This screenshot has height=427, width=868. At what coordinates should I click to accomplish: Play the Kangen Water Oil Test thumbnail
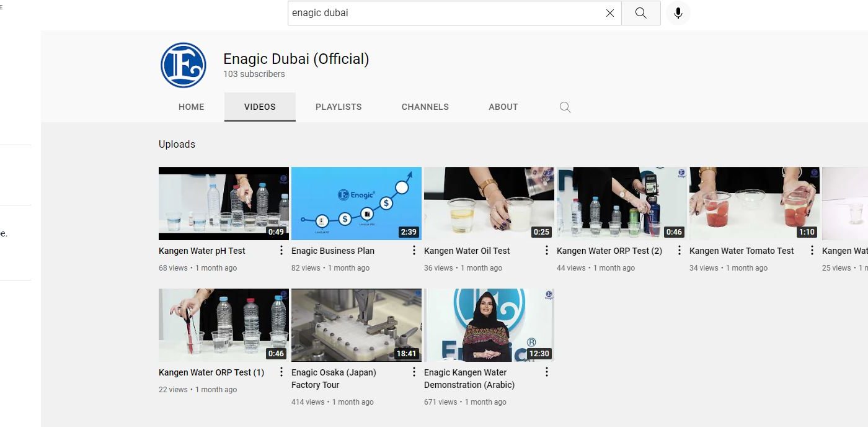tap(489, 204)
